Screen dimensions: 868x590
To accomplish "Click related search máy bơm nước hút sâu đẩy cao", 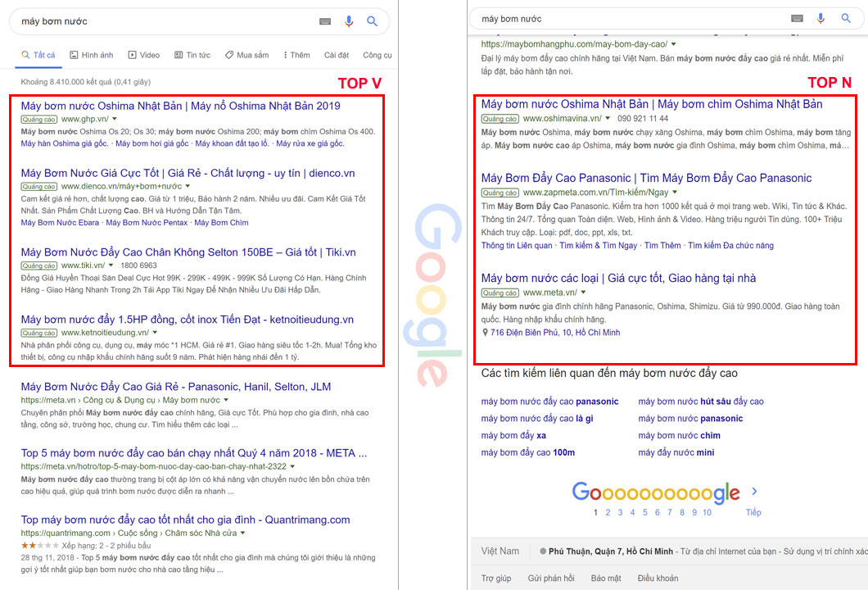I will tap(700, 402).
